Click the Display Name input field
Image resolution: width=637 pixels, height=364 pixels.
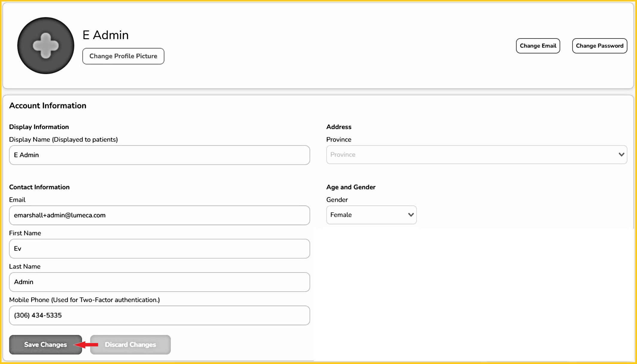point(159,155)
